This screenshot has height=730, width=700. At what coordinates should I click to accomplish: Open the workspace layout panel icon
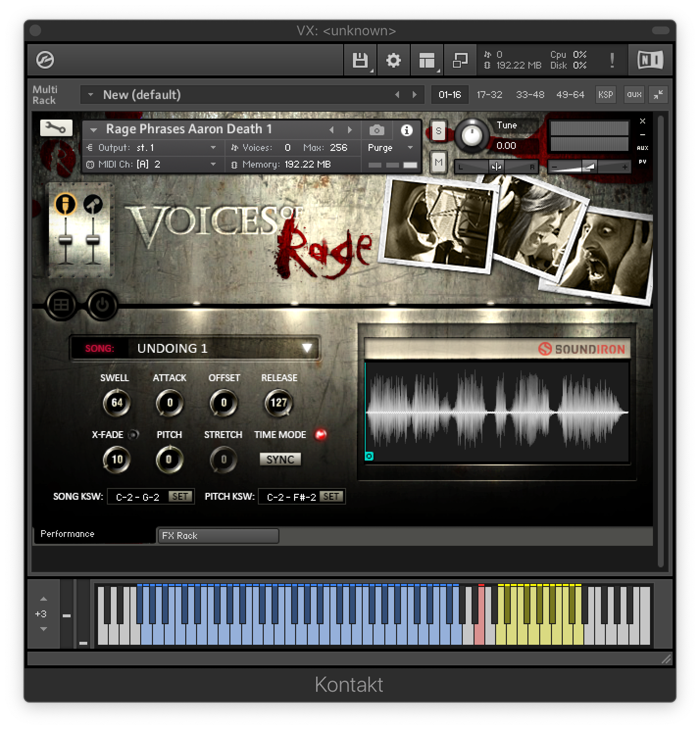coord(426,60)
